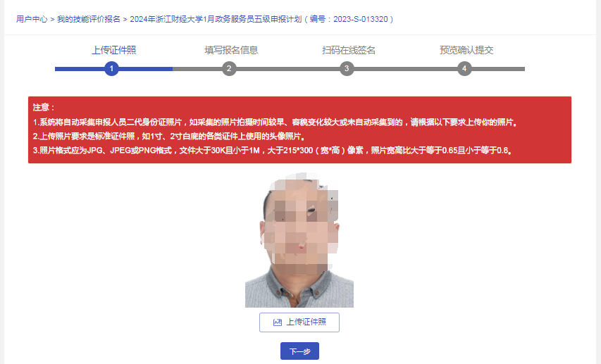601x364 pixels.
Task: Open 我的技能评价报名 breadcrumb link
Action: [x=89, y=19]
